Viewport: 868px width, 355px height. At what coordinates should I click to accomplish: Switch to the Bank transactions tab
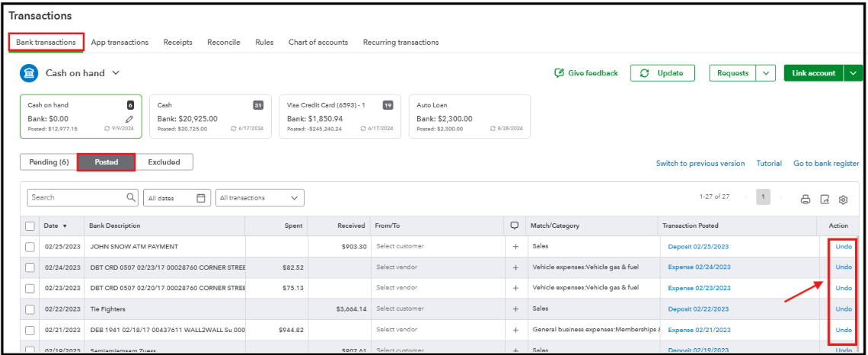pyautogui.click(x=46, y=42)
